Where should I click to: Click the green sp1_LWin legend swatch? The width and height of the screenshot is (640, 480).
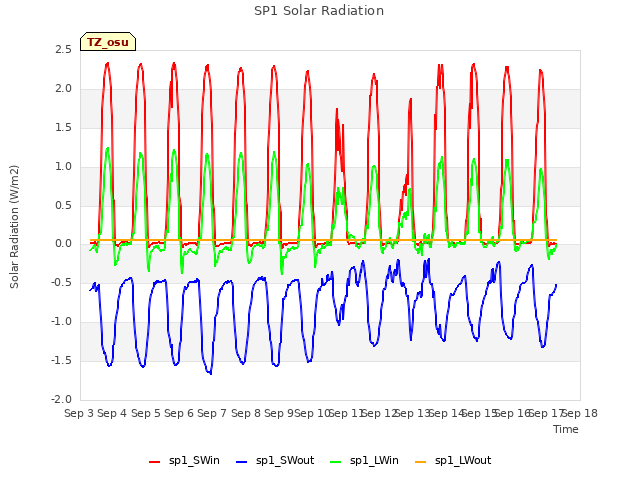(335, 462)
